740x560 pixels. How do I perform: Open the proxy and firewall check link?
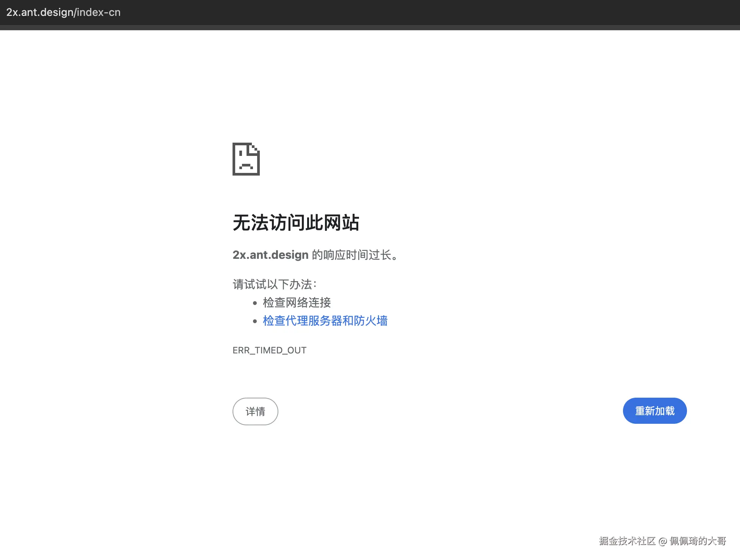[325, 320]
